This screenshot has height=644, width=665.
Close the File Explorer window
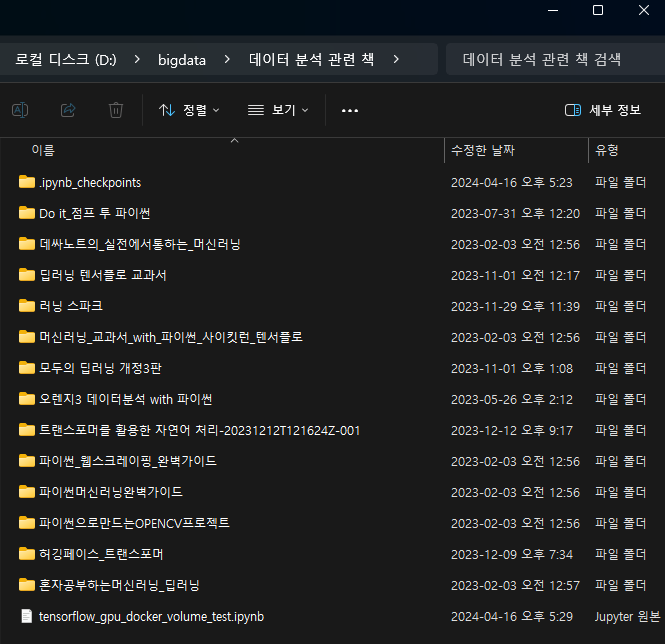pos(644,10)
